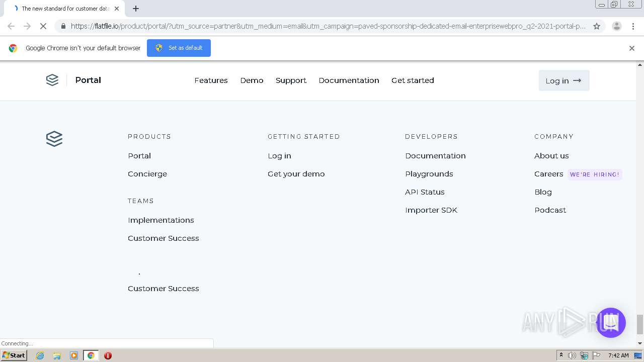Click the We're Hiring badge
The image size is (644, 362).
[595, 174]
